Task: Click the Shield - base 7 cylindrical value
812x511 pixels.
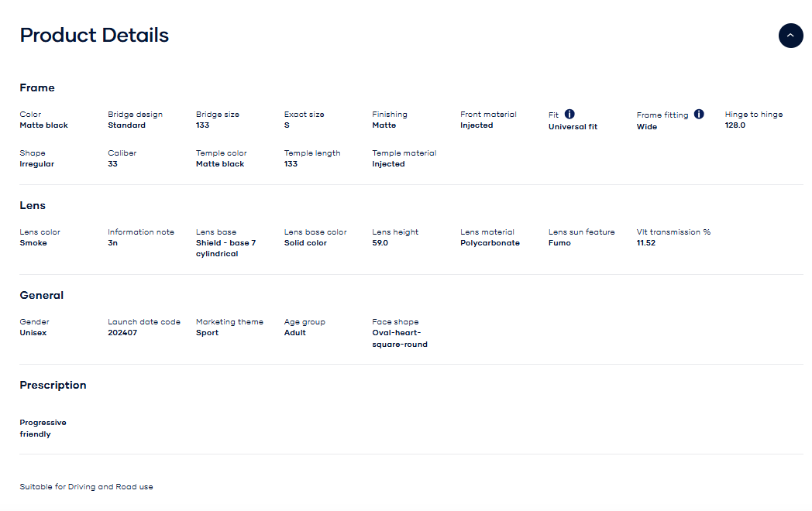Action: point(225,248)
